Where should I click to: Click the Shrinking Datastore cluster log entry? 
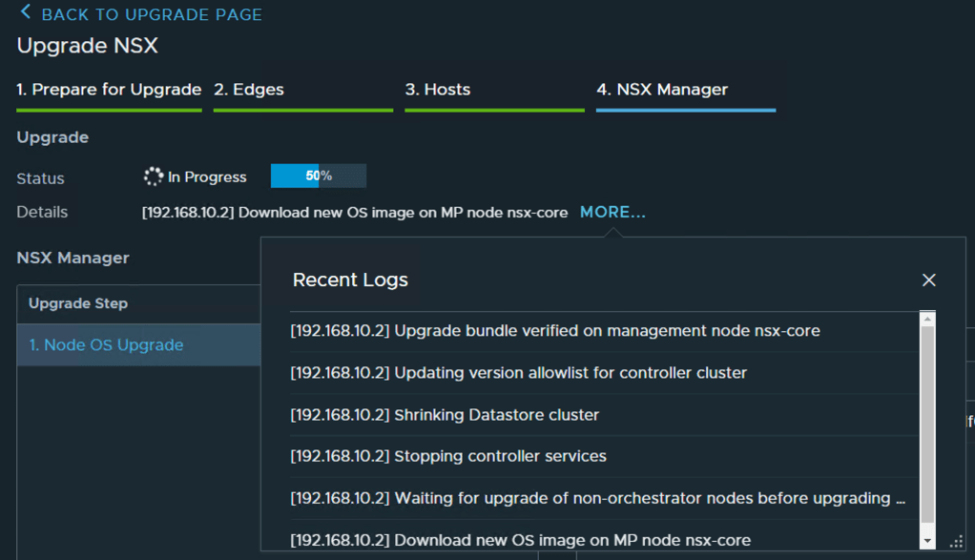445,415
